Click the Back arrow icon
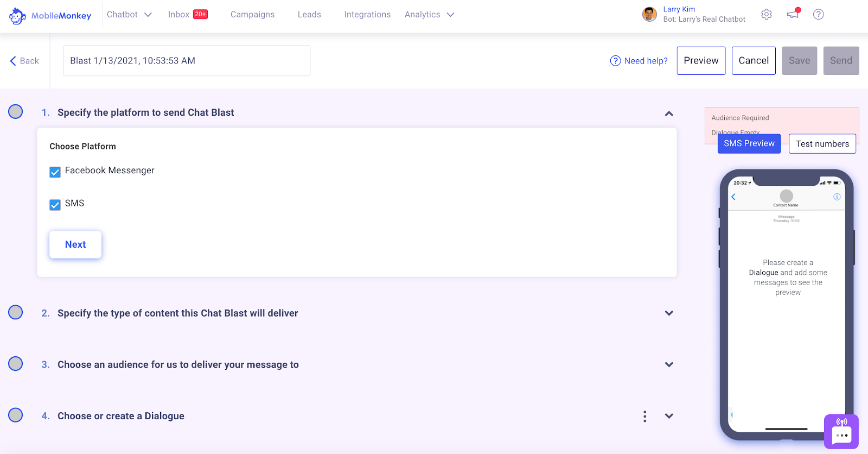 (x=13, y=61)
